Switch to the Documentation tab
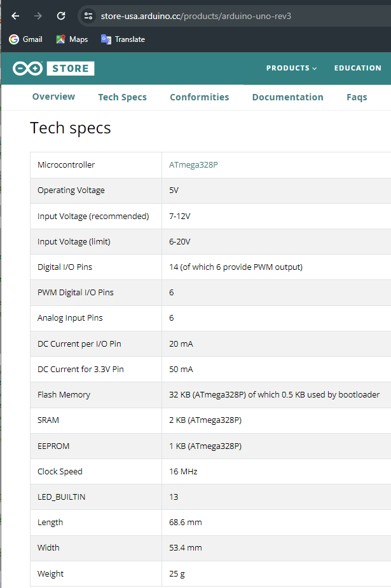 (x=288, y=97)
